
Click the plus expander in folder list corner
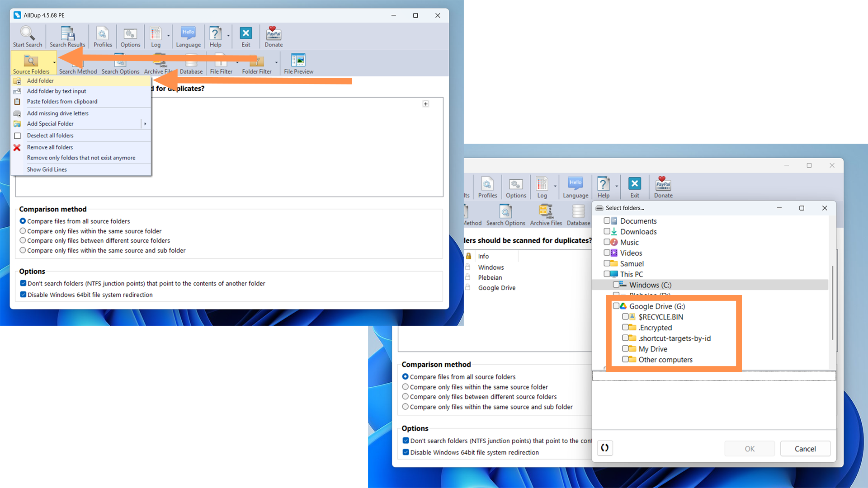pos(425,104)
